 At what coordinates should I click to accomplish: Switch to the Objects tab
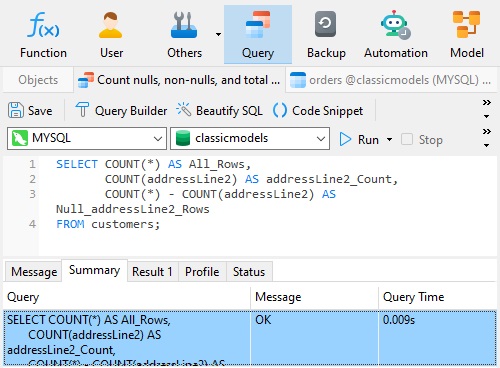38,80
